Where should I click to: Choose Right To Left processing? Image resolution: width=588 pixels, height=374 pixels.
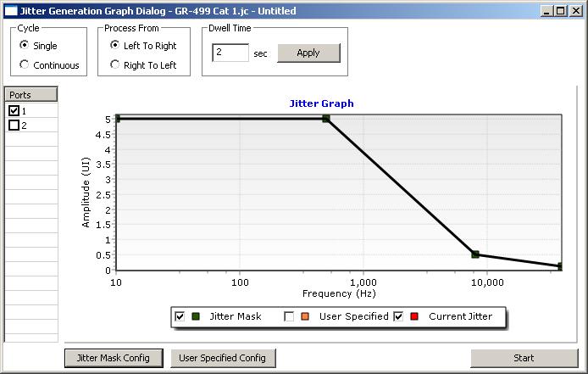pyautogui.click(x=114, y=64)
